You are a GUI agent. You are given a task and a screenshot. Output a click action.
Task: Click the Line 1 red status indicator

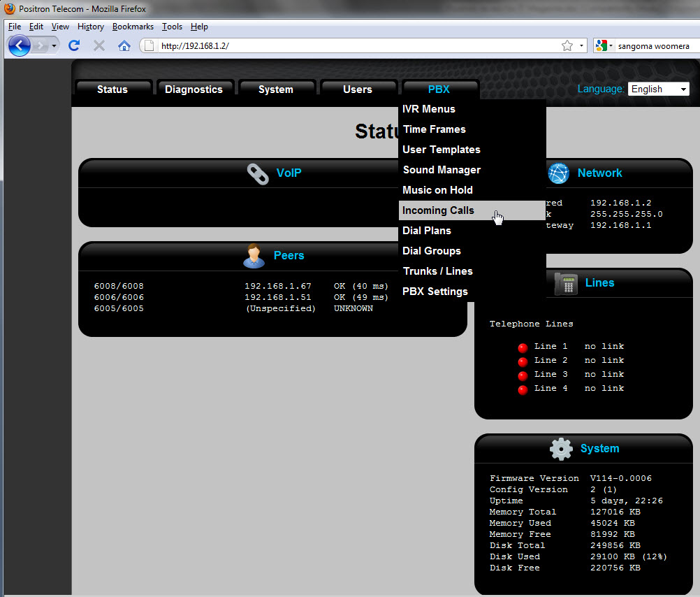[x=523, y=348]
